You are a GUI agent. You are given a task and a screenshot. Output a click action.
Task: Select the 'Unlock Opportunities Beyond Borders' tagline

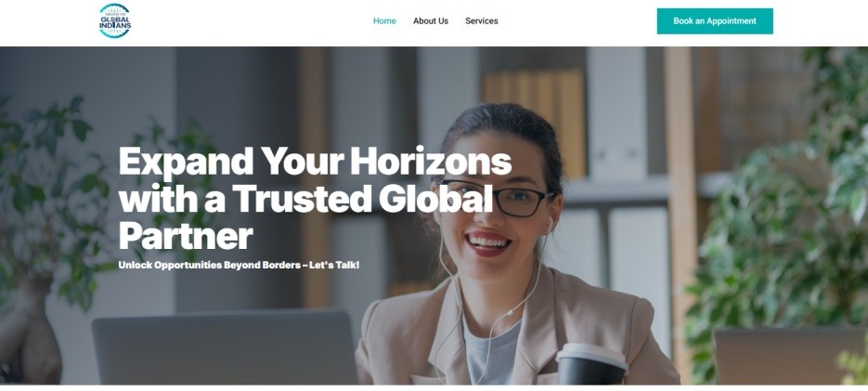(209, 265)
